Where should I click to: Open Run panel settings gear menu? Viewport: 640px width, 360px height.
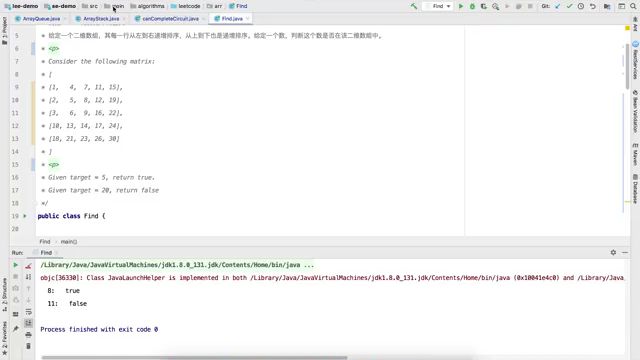coord(613,253)
